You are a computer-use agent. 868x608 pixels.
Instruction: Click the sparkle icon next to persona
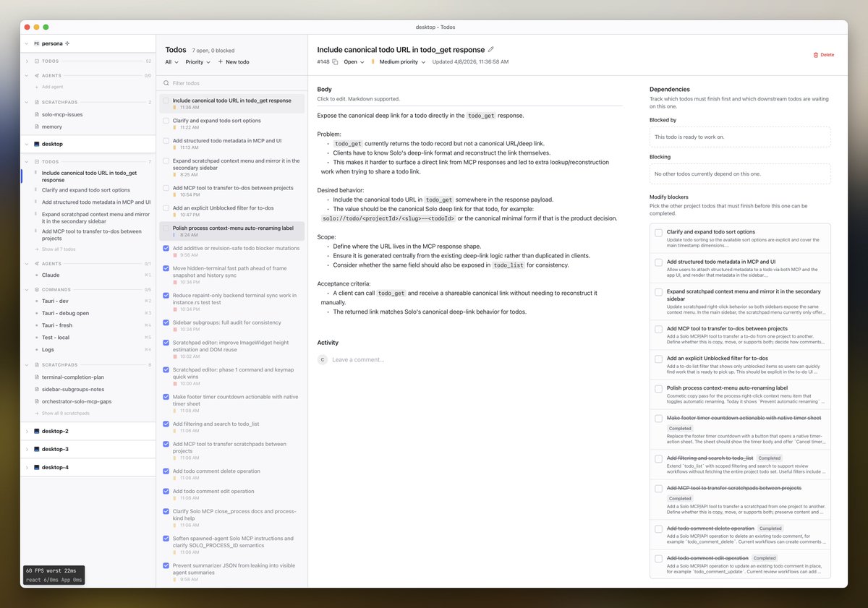tap(68, 43)
